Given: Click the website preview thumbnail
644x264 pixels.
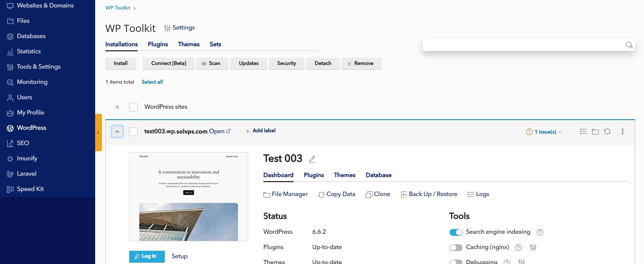Looking at the screenshot, I should point(189,197).
